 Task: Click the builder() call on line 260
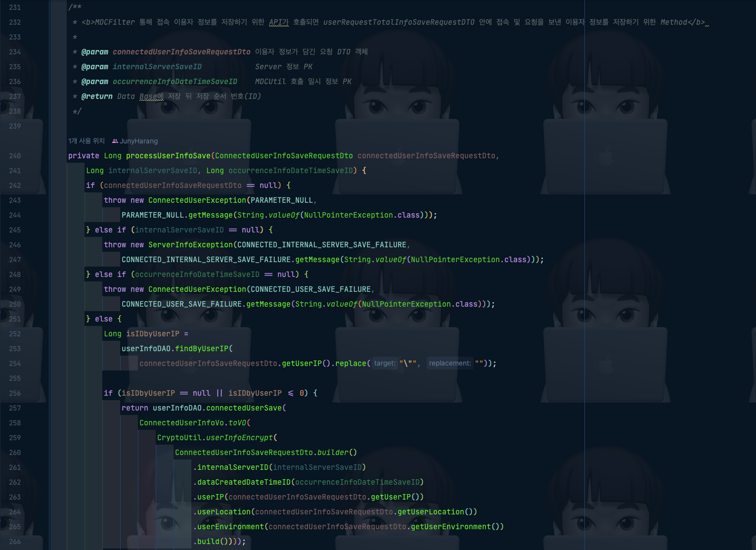tap(337, 453)
